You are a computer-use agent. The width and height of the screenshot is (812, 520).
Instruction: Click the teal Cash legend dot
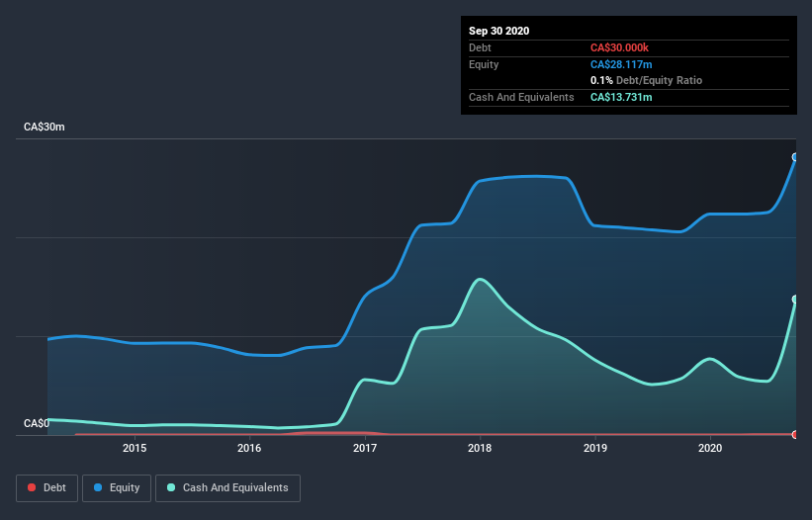(171, 487)
